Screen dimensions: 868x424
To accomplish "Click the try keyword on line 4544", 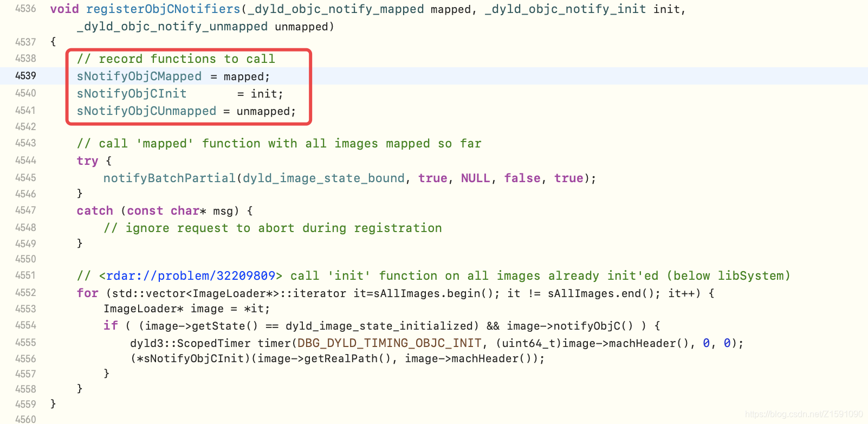I will pyautogui.click(x=87, y=161).
